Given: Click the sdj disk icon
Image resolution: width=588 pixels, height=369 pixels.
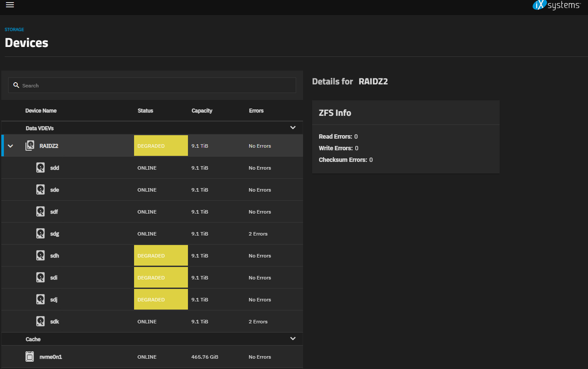Looking at the screenshot, I should 41,299.
